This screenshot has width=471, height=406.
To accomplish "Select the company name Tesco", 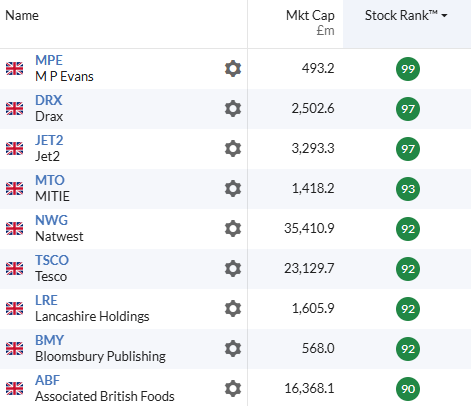I will pos(51,277).
